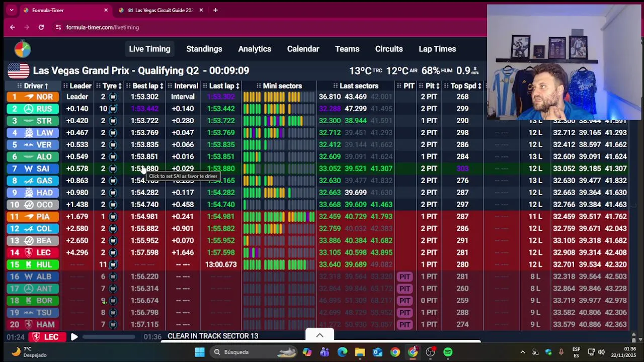Open the Lap Times page
Screen dimensions: 644x362
pyautogui.click(x=437, y=49)
